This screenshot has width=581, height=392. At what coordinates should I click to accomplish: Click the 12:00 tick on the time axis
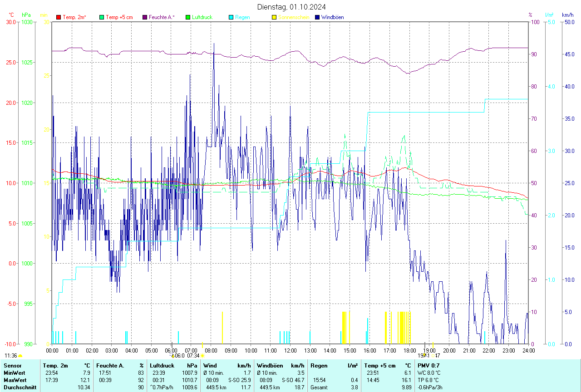[x=290, y=350]
